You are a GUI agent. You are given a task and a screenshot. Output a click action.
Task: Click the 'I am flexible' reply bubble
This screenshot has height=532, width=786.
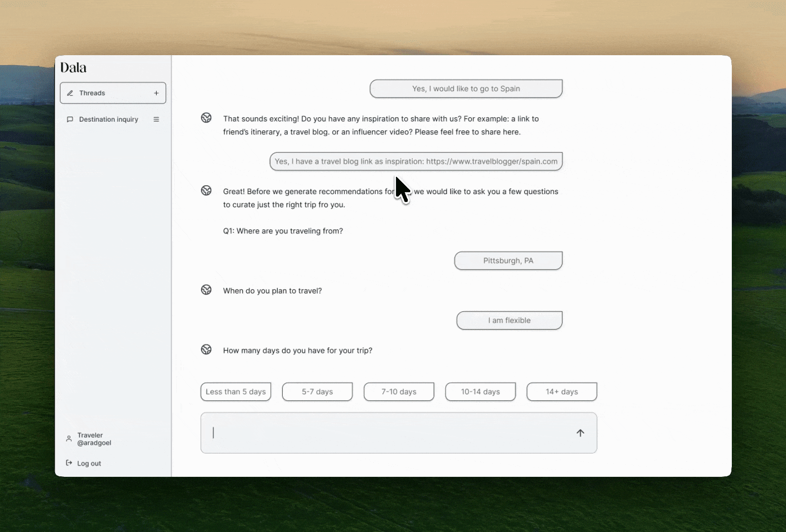point(509,320)
